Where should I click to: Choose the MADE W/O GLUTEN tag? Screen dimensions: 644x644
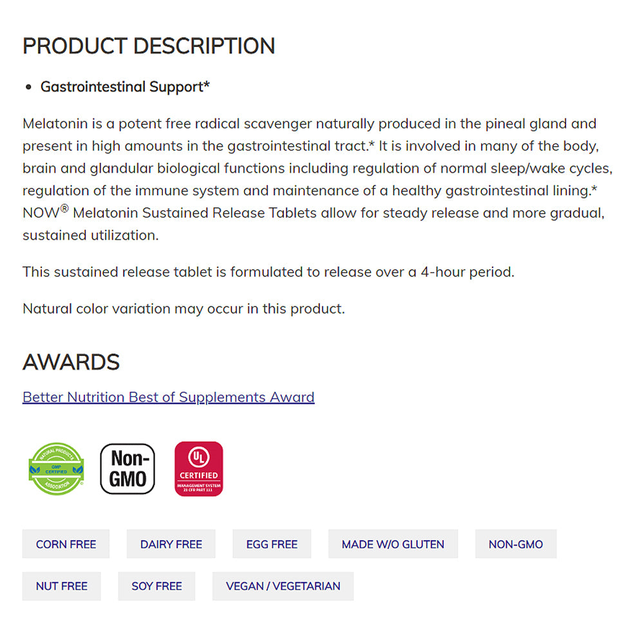click(393, 544)
